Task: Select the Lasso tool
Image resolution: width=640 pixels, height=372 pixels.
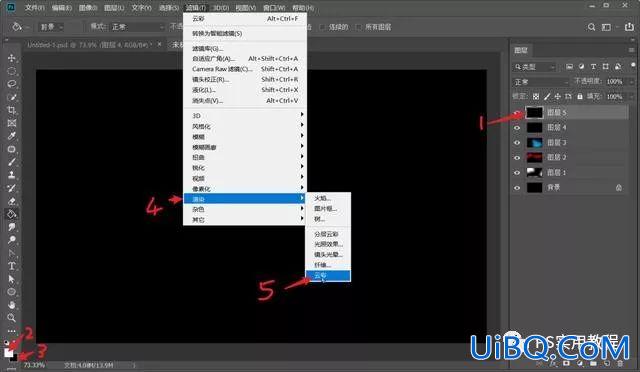Action: pyautogui.click(x=11, y=84)
